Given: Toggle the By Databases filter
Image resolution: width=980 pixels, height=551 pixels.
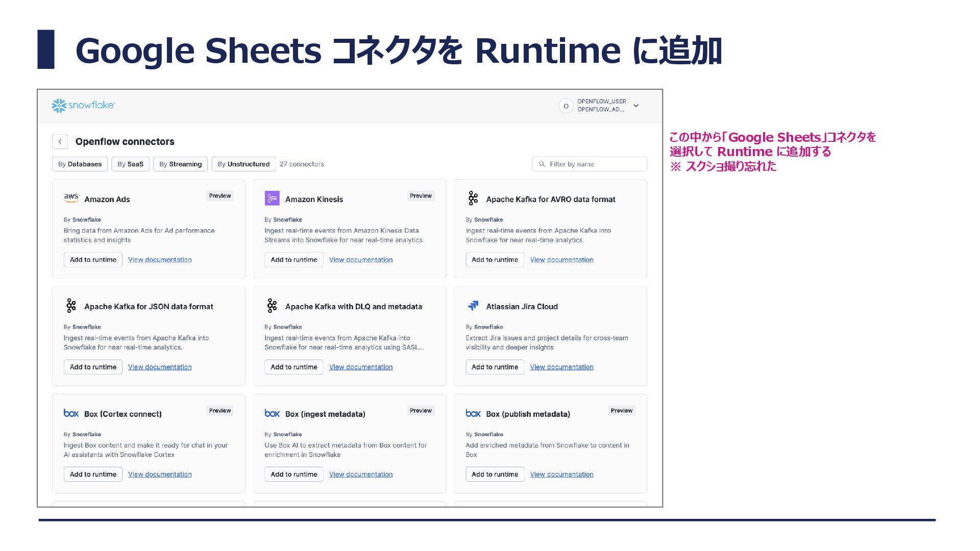Looking at the screenshot, I should (80, 164).
